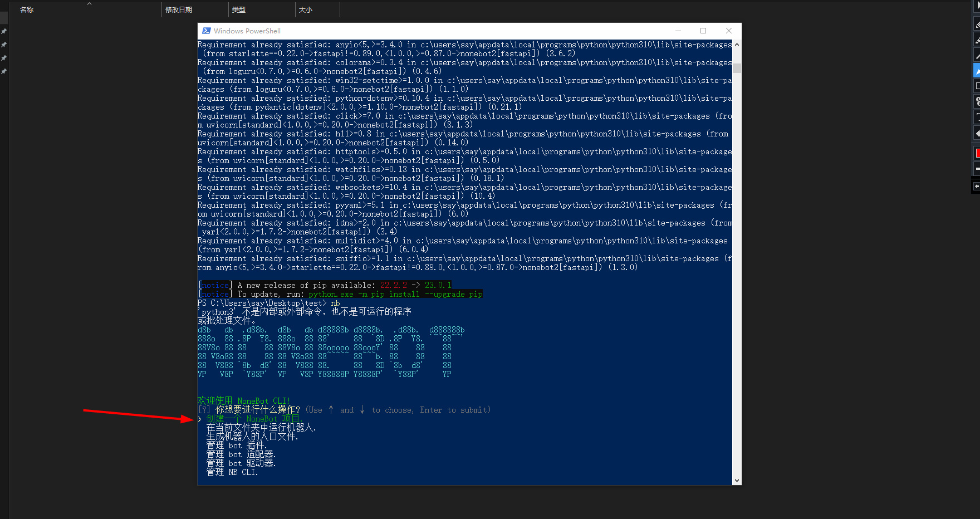
Task: Click the sort direction chevron above 名称
Action: [89, 3]
